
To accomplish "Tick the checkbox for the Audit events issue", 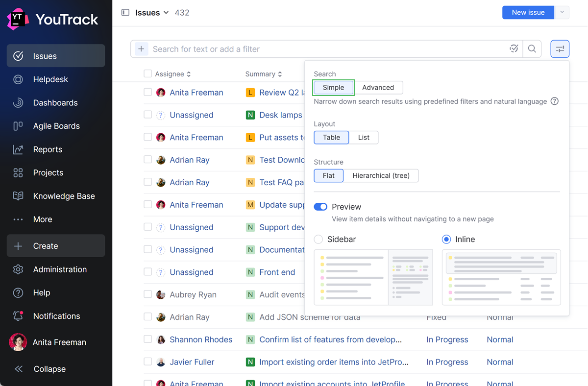I will pos(147,294).
